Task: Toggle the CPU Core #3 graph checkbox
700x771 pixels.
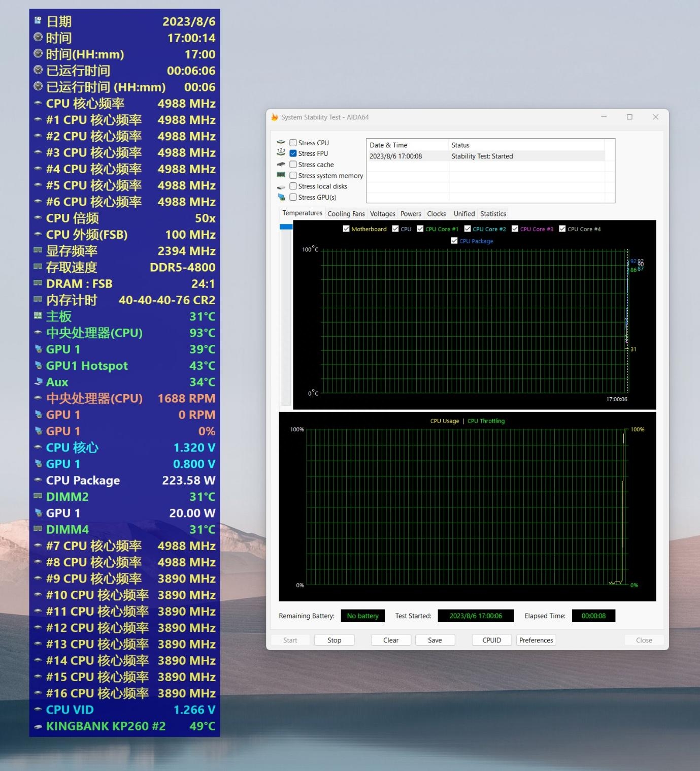Action: click(x=515, y=229)
